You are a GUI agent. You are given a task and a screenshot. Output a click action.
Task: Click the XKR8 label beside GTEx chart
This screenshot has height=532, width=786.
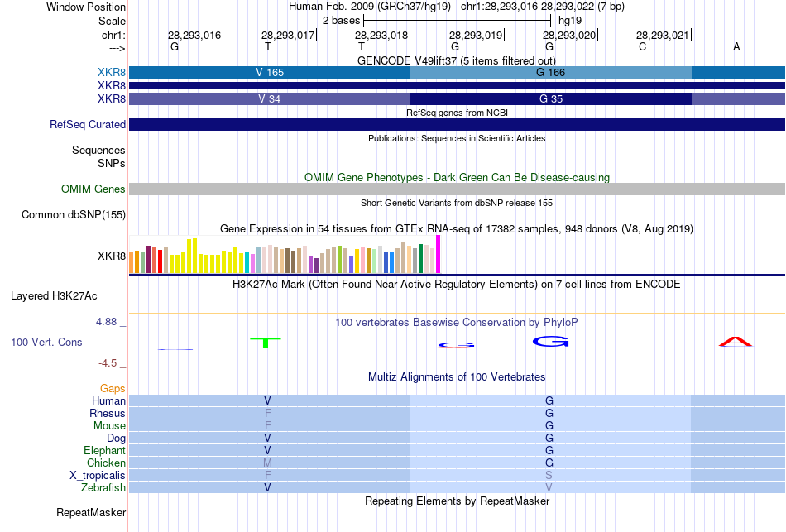[x=112, y=256]
